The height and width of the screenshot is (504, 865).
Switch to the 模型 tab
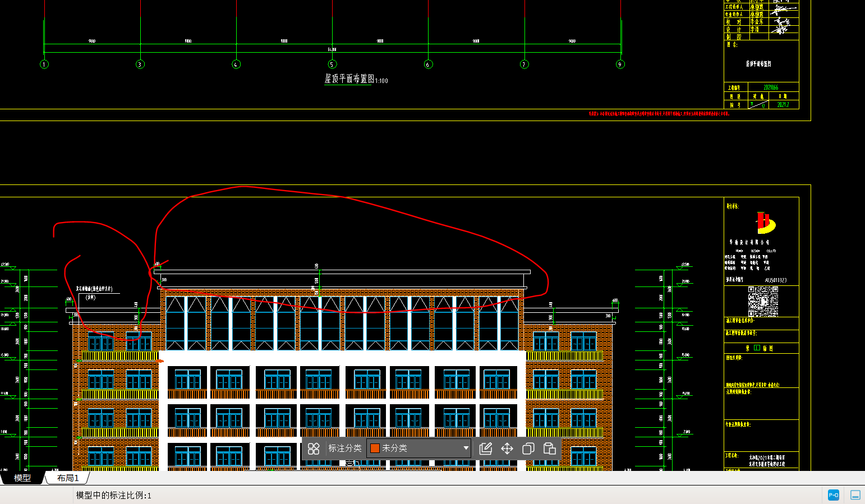pyautogui.click(x=22, y=478)
